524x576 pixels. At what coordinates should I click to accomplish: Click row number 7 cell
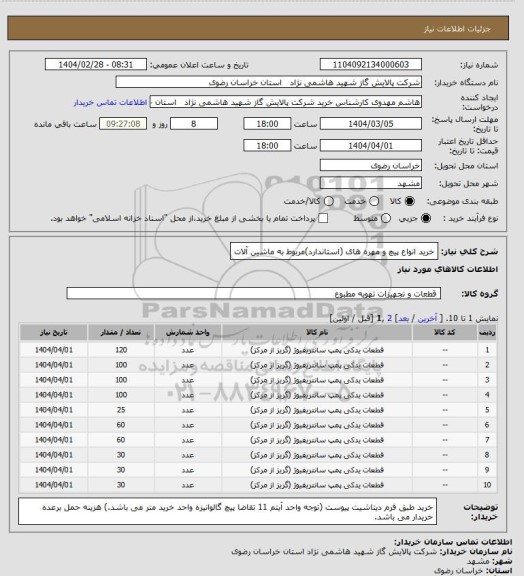tap(487, 440)
